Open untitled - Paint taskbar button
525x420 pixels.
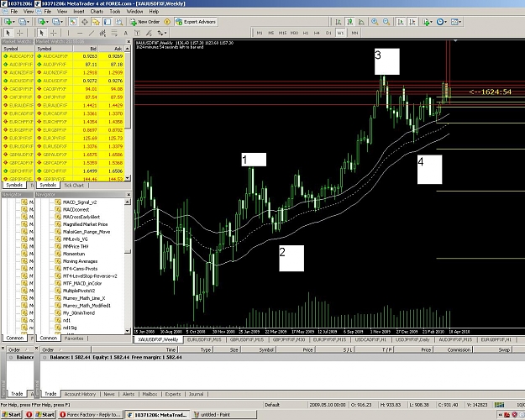tap(224, 415)
